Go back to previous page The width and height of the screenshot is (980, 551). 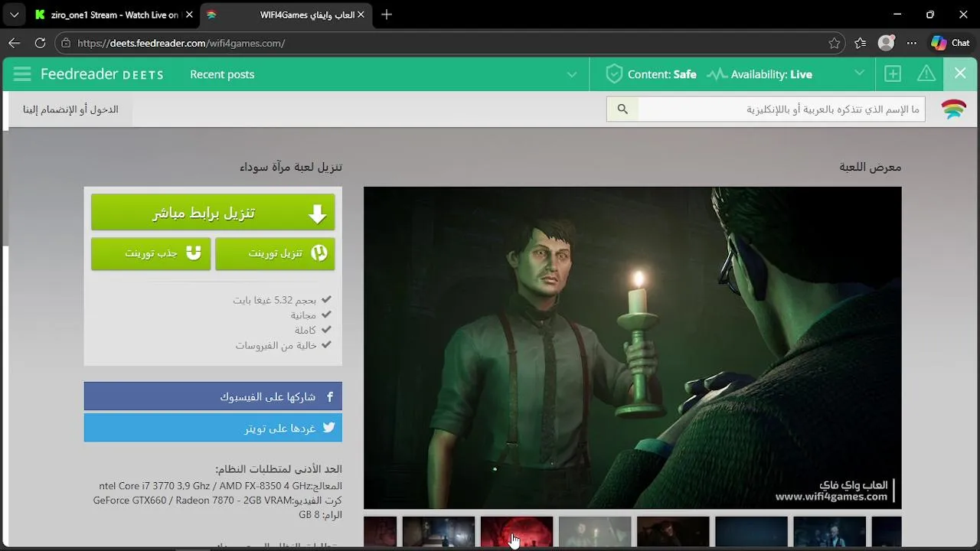14,43
